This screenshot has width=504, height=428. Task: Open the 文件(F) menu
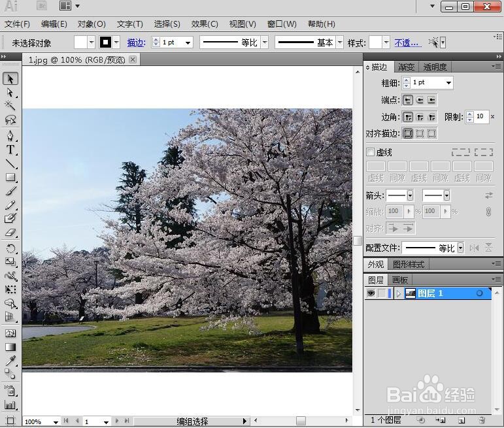tap(18, 24)
